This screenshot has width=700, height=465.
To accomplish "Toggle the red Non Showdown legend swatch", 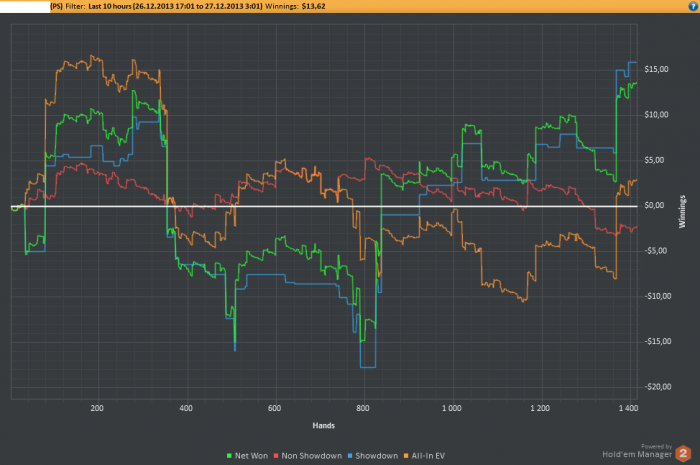I will [276, 456].
